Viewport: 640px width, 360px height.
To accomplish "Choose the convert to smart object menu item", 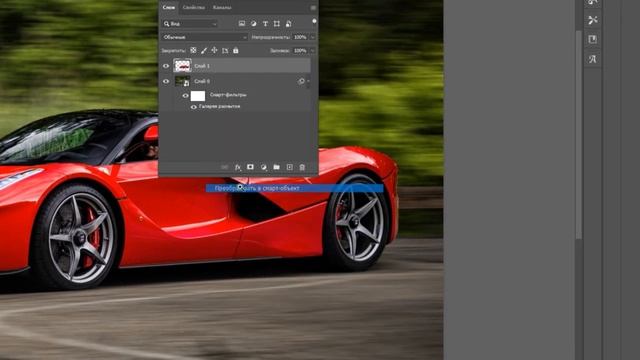I will click(x=295, y=188).
